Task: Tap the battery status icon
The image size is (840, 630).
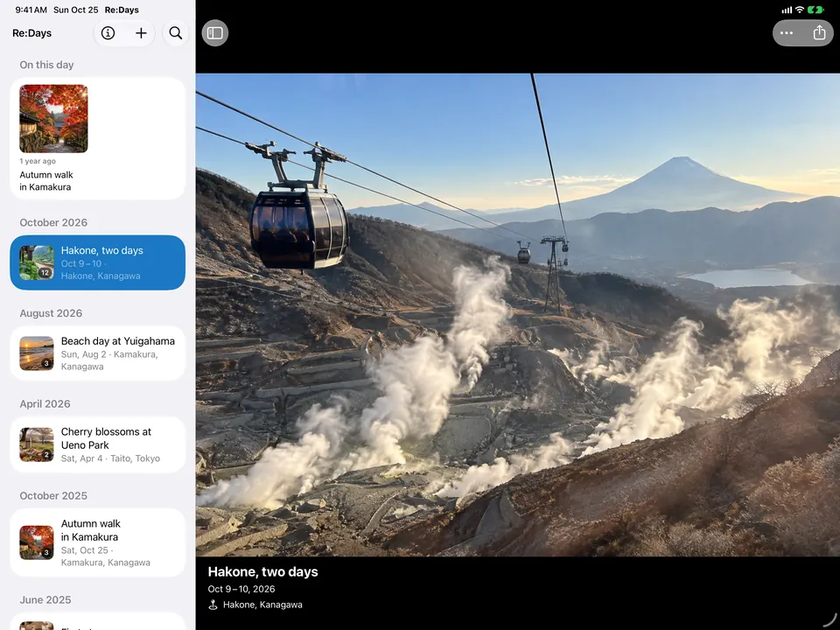Action: tap(815, 10)
